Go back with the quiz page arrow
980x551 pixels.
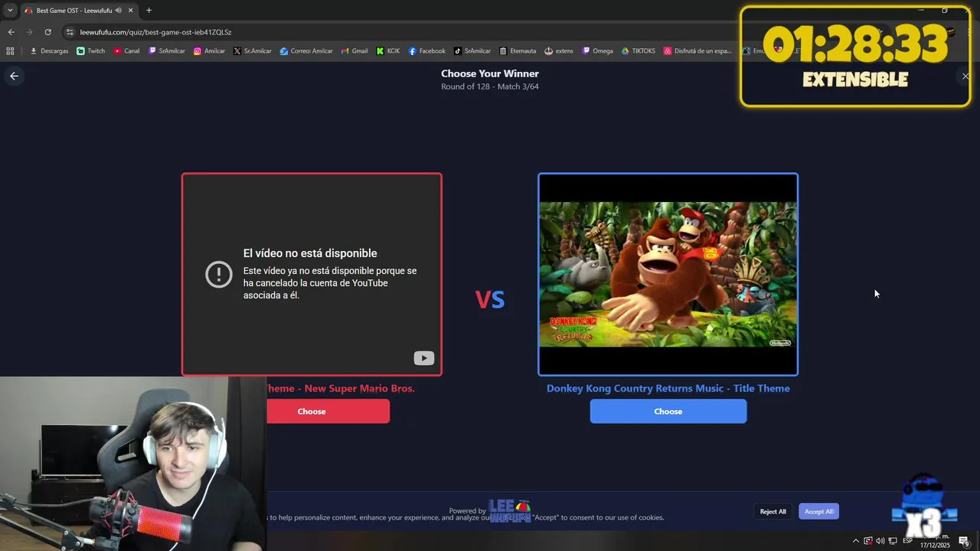[14, 76]
